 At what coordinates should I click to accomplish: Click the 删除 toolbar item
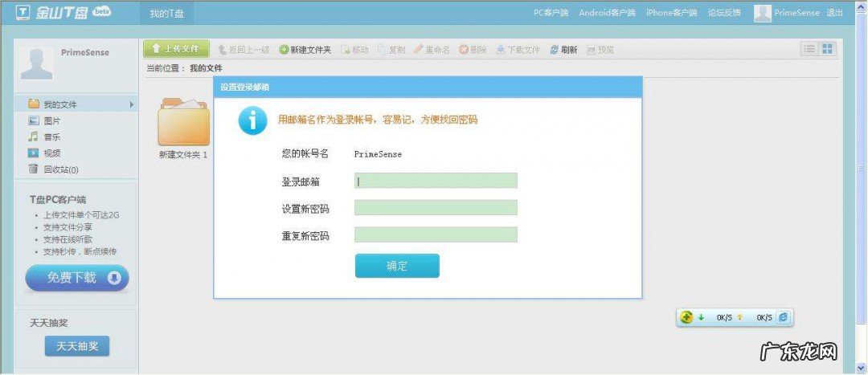pos(473,50)
